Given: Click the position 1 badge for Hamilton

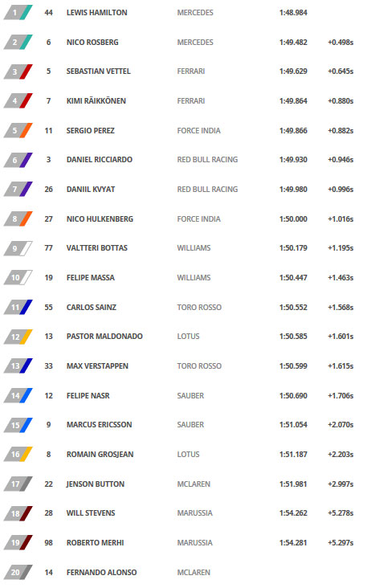Looking at the screenshot, I should point(18,12).
